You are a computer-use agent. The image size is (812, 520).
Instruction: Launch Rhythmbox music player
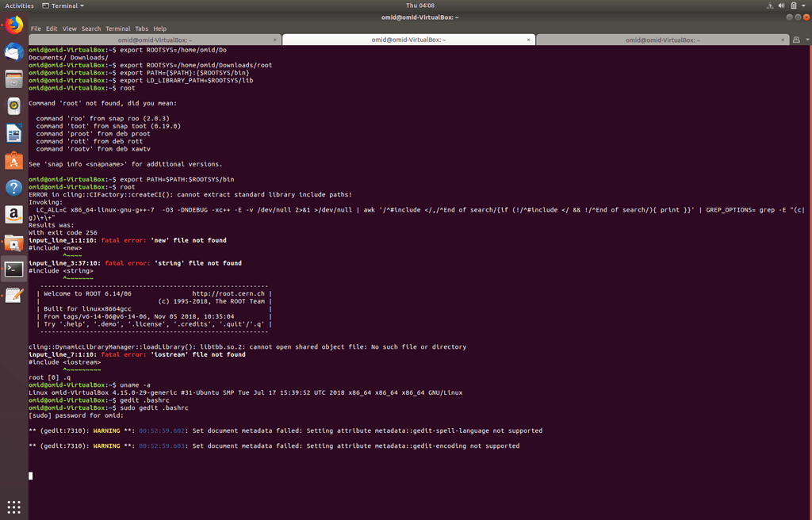tap(13, 106)
